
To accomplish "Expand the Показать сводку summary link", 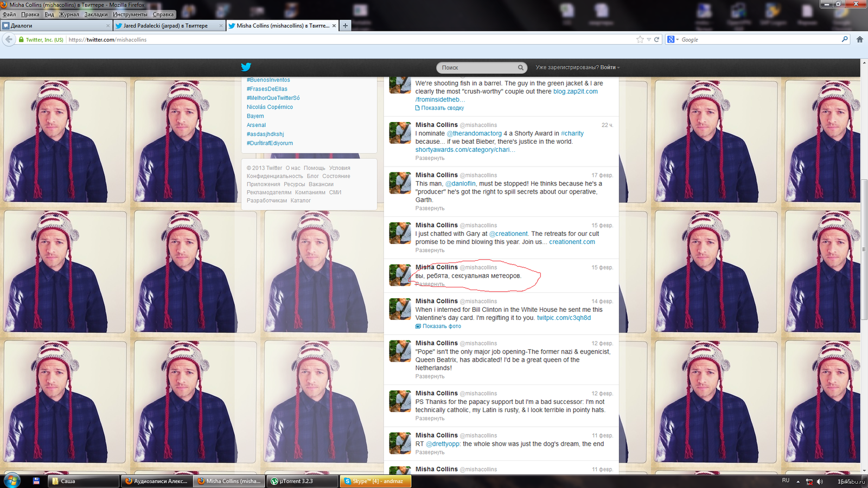I will (442, 108).
